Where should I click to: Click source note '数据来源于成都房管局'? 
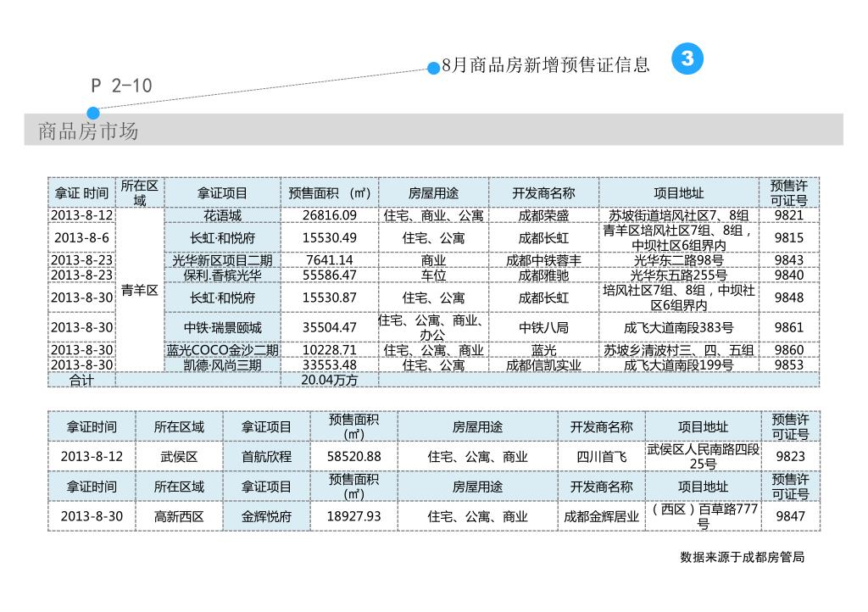(x=742, y=557)
